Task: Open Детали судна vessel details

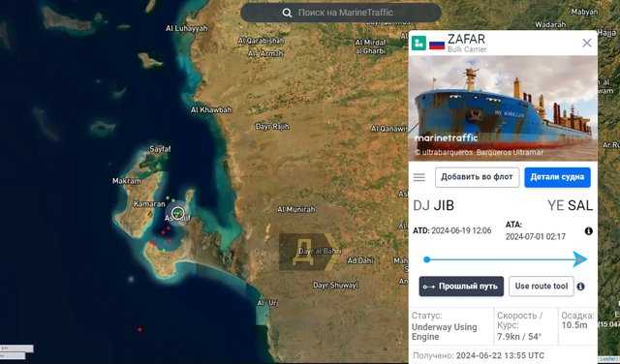Action: point(557,177)
